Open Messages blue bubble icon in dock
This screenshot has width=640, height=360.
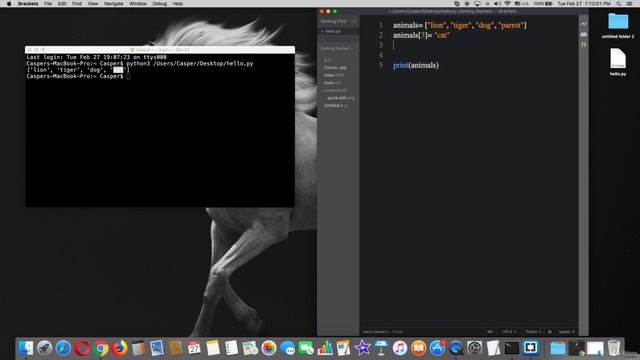pos(288,348)
